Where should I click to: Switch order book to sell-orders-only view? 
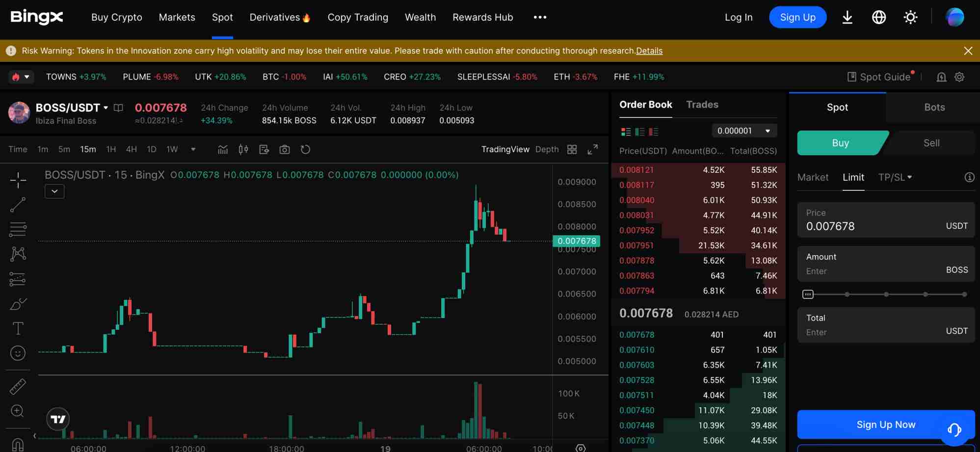652,132
